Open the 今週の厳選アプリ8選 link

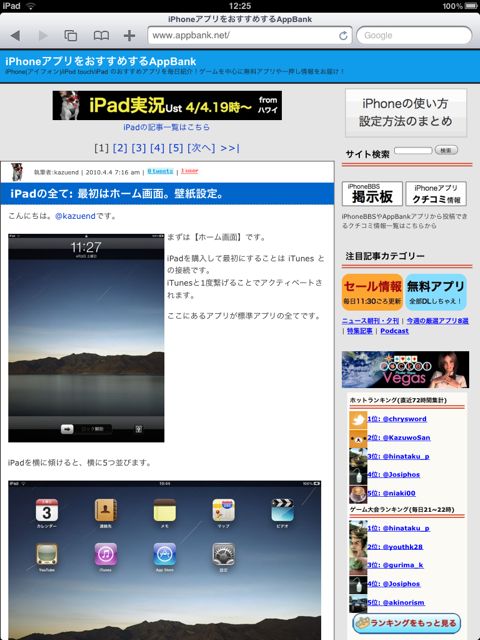437,321
